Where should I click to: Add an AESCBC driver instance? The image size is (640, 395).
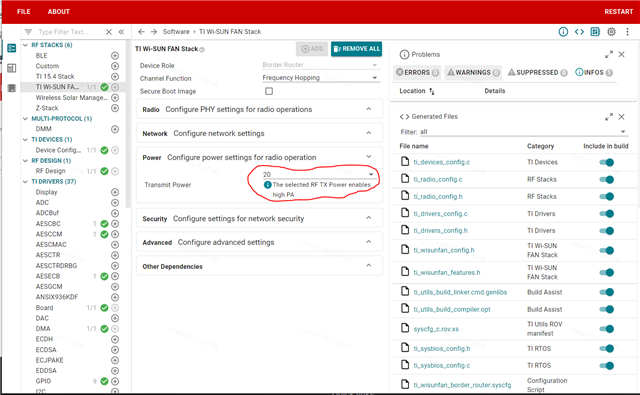coord(115,224)
